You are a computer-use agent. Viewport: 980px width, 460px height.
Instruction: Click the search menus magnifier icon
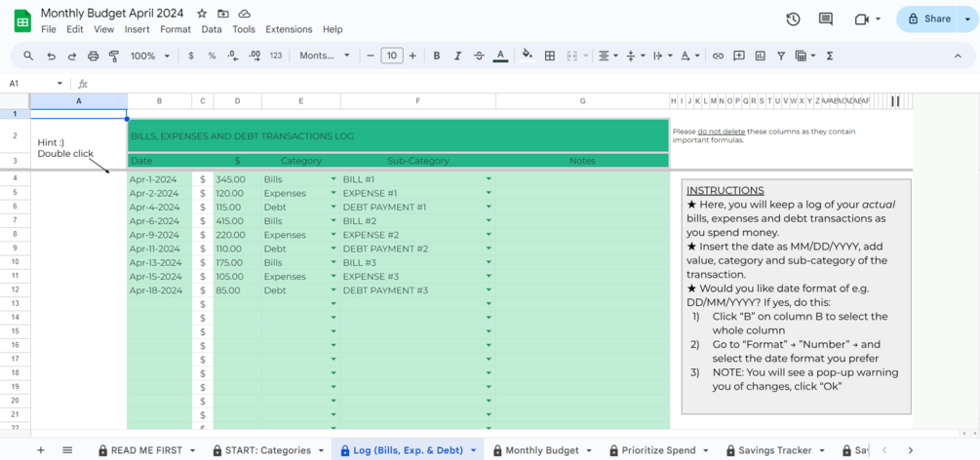[x=28, y=56]
